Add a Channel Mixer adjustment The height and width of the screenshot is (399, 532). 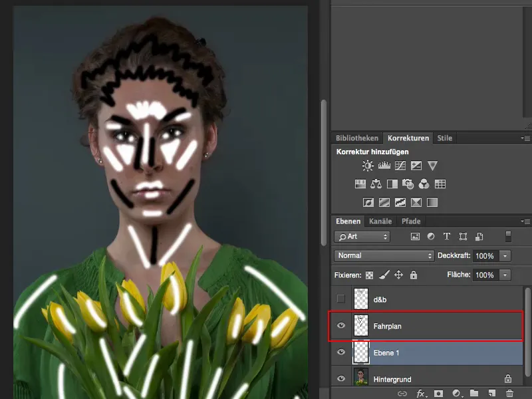point(424,184)
